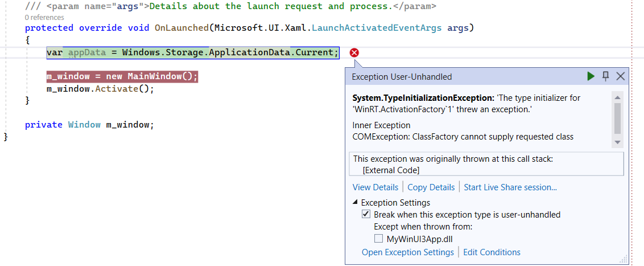Click Edit Conditions link

point(492,252)
